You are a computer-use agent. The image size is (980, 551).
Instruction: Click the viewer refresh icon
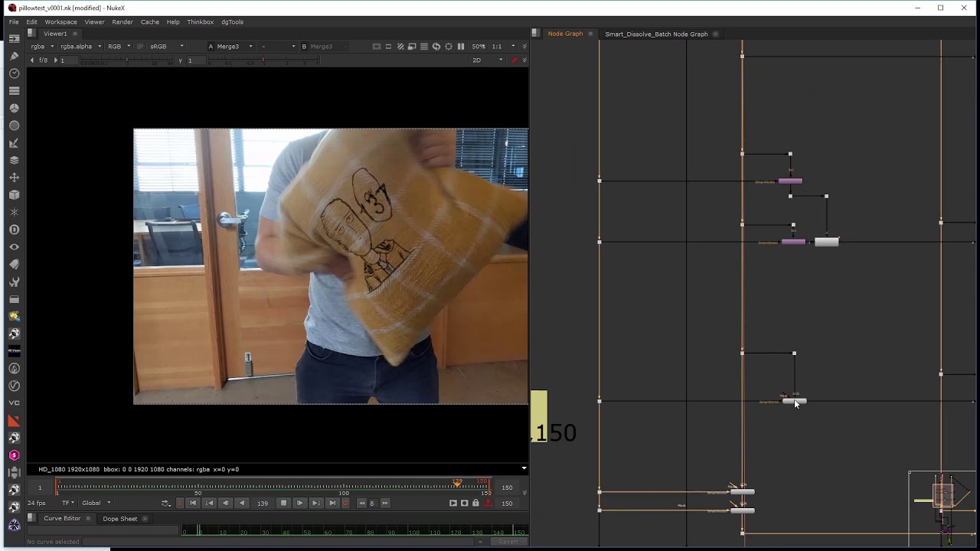pos(436,47)
